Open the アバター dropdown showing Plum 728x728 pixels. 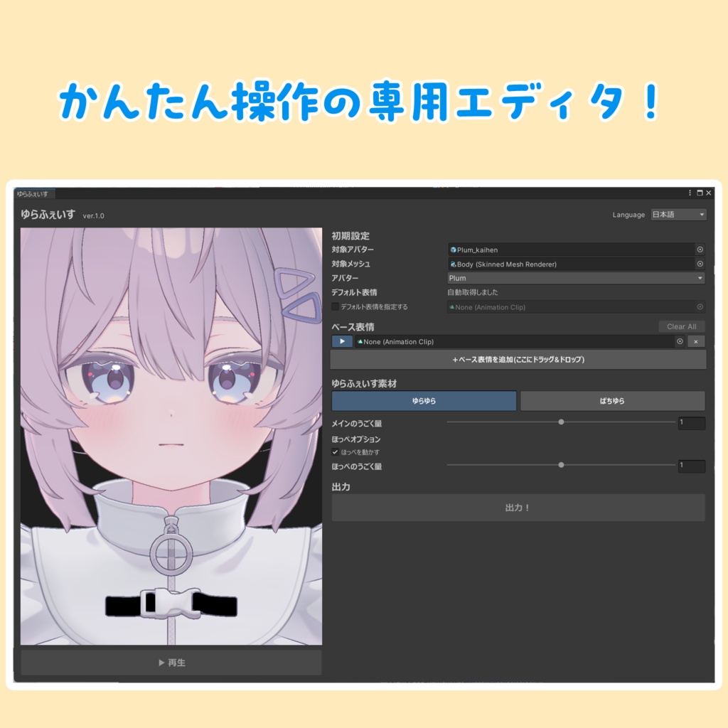[576, 278]
